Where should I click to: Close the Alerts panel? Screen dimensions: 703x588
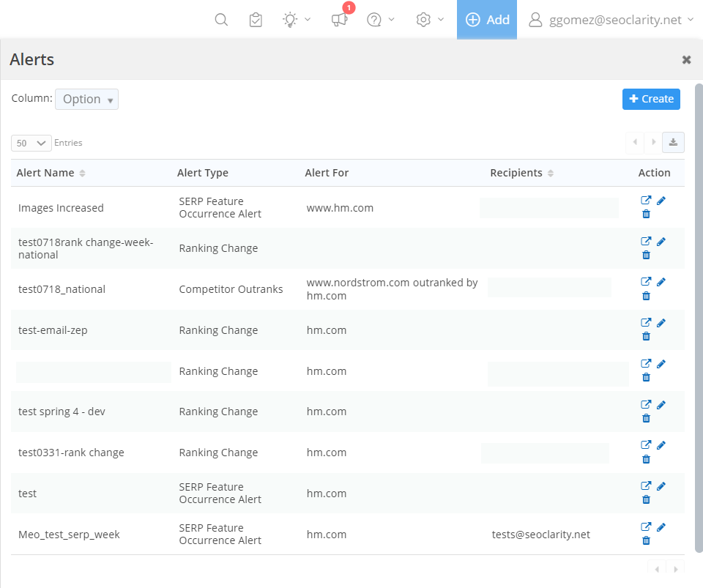click(686, 60)
